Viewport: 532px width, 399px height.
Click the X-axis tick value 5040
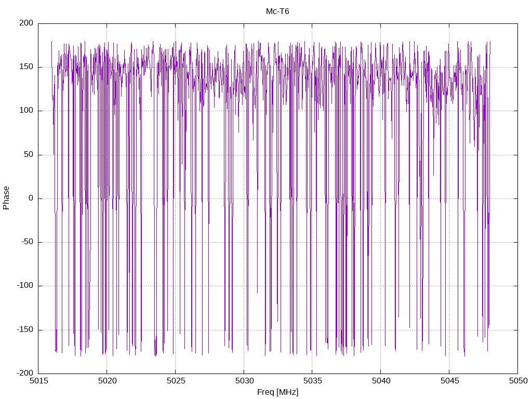pos(381,381)
